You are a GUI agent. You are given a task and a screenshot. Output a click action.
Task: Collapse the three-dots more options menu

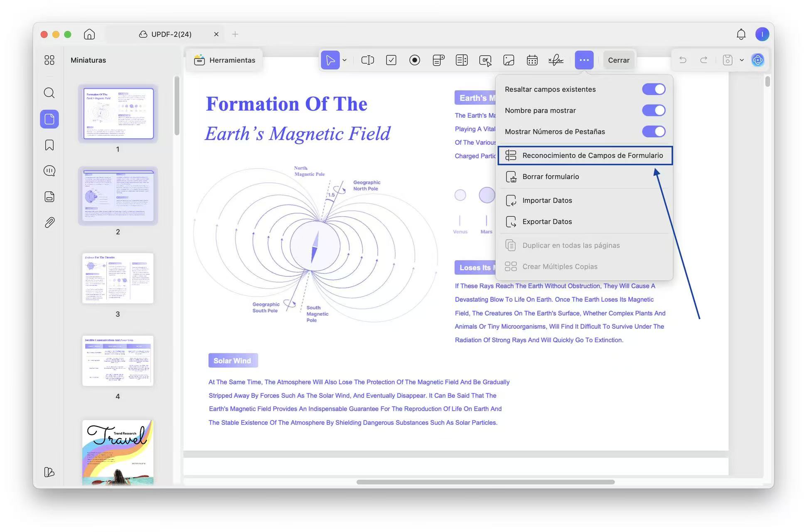pyautogui.click(x=584, y=60)
